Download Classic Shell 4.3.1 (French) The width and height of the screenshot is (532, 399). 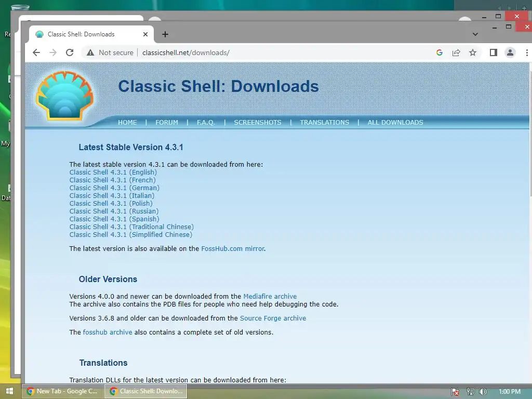pyautogui.click(x=112, y=180)
